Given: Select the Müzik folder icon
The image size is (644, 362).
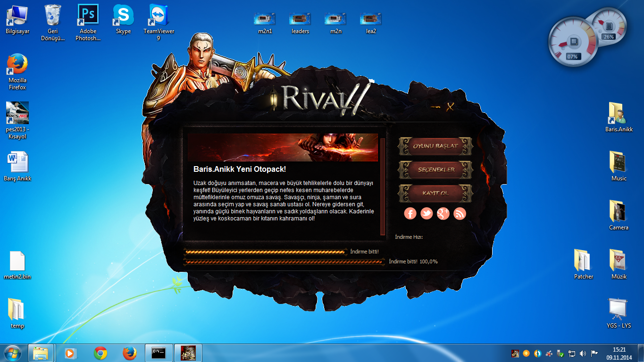Looking at the screenshot, I should pyautogui.click(x=619, y=264).
